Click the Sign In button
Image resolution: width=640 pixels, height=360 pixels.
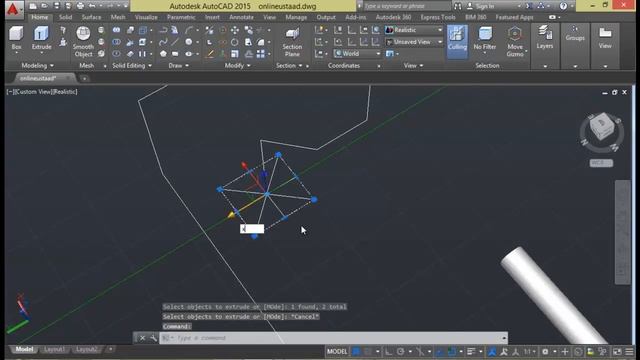click(x=481, y=6)
